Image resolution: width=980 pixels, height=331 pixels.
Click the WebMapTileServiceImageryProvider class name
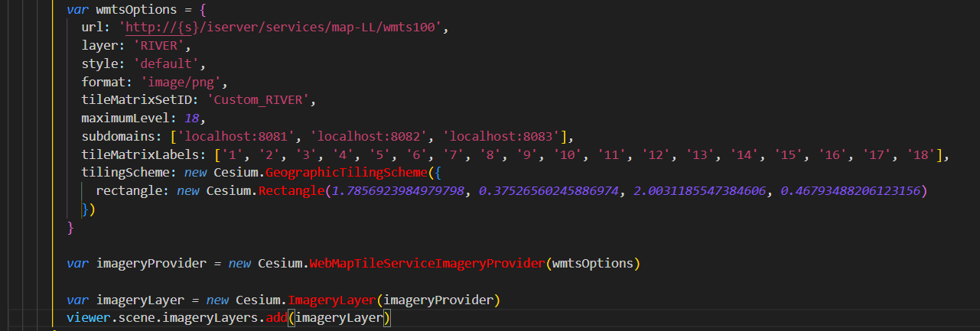tap(428, 264)
